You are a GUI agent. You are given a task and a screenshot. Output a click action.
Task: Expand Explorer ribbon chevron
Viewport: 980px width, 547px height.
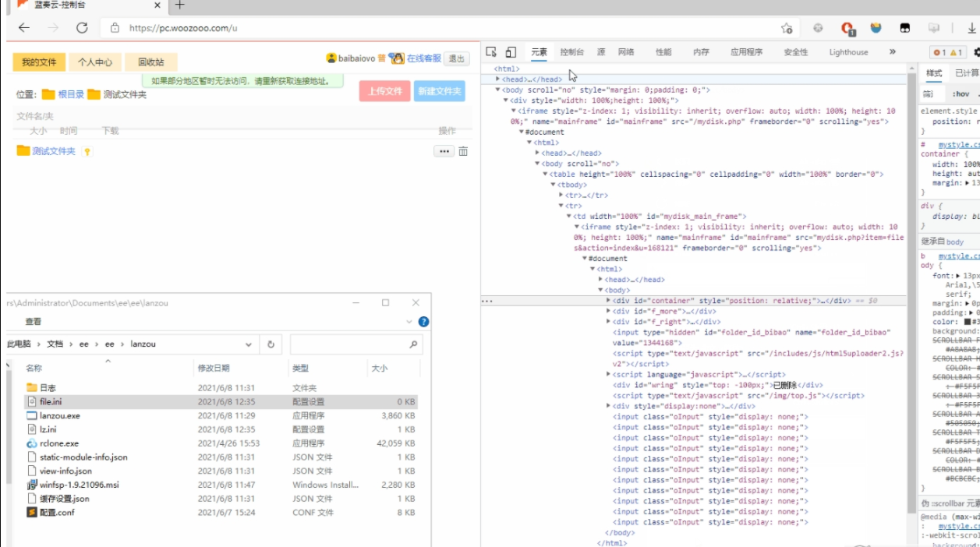pyautogui.click(x=409, y=321)
